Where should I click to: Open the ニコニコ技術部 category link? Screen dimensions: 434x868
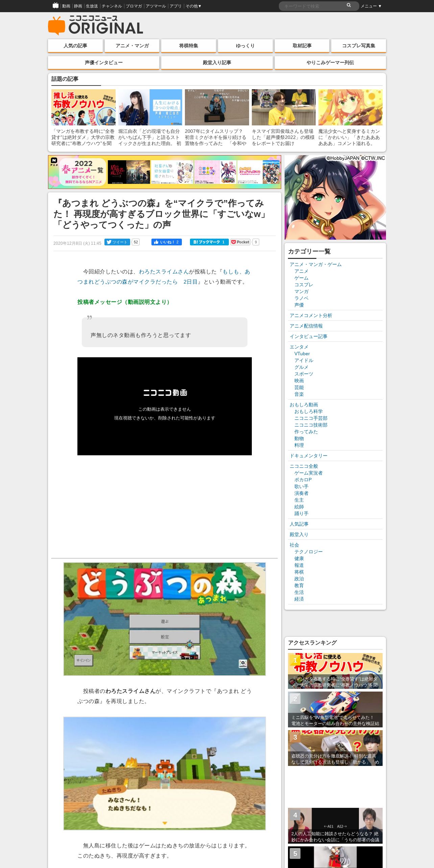point(311,425)
